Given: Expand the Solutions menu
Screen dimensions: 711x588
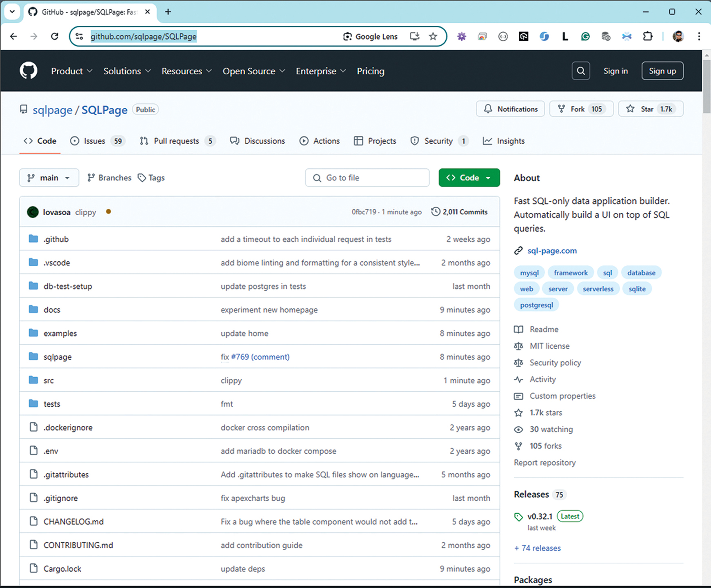Looking at the screenshot, I should [x=127, y=71].
